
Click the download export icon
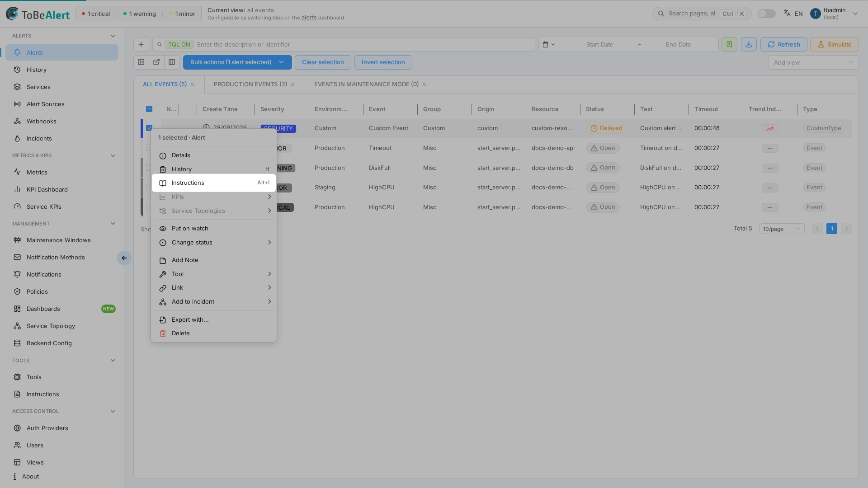(749, 44)
